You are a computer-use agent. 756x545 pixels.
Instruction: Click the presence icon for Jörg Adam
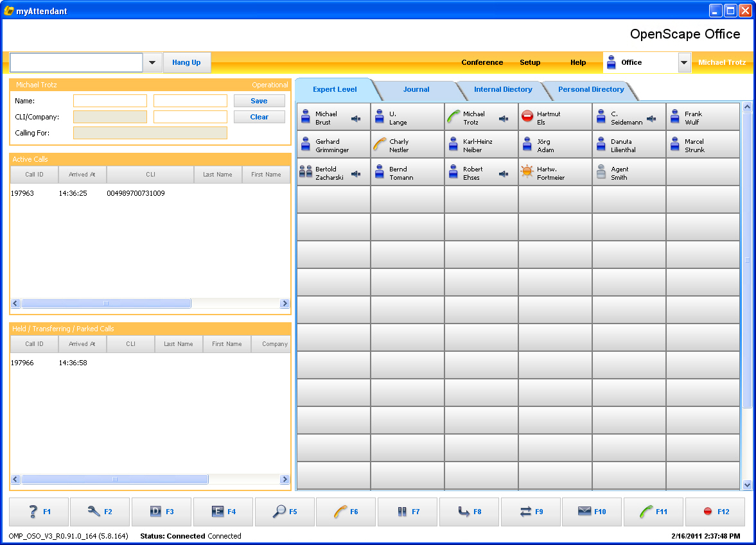(527, 144)
